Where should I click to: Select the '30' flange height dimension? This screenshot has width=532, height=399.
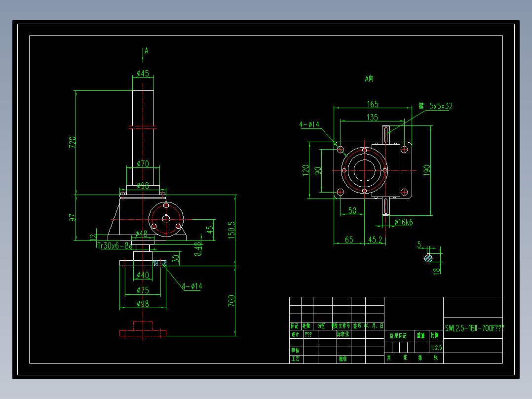click(x=175, y=258)
